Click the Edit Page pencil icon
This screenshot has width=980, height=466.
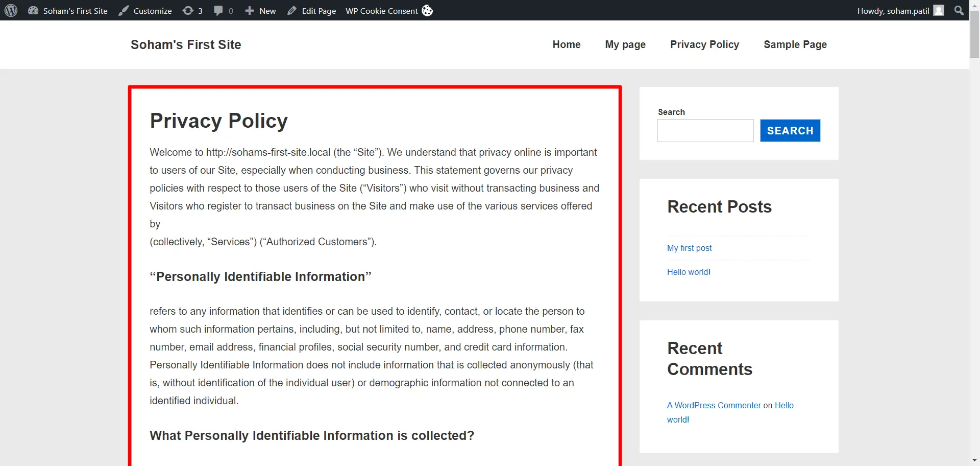(292, 10)
